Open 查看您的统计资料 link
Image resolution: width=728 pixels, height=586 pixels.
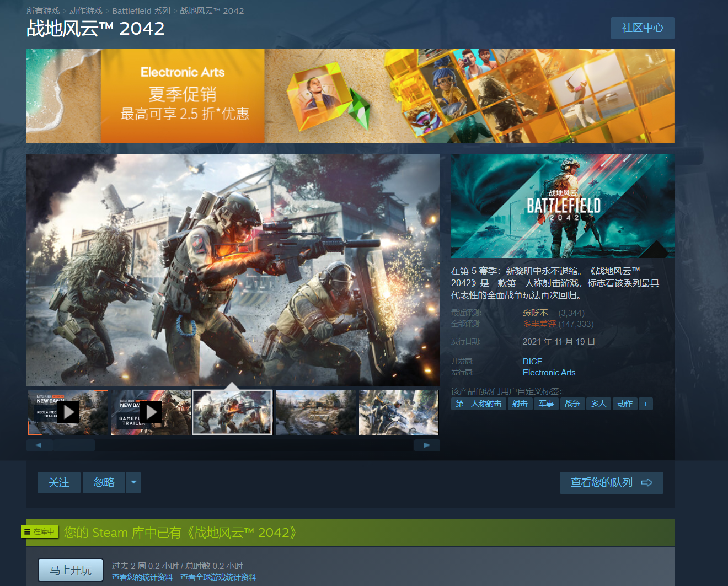click(x=142, y=578)
